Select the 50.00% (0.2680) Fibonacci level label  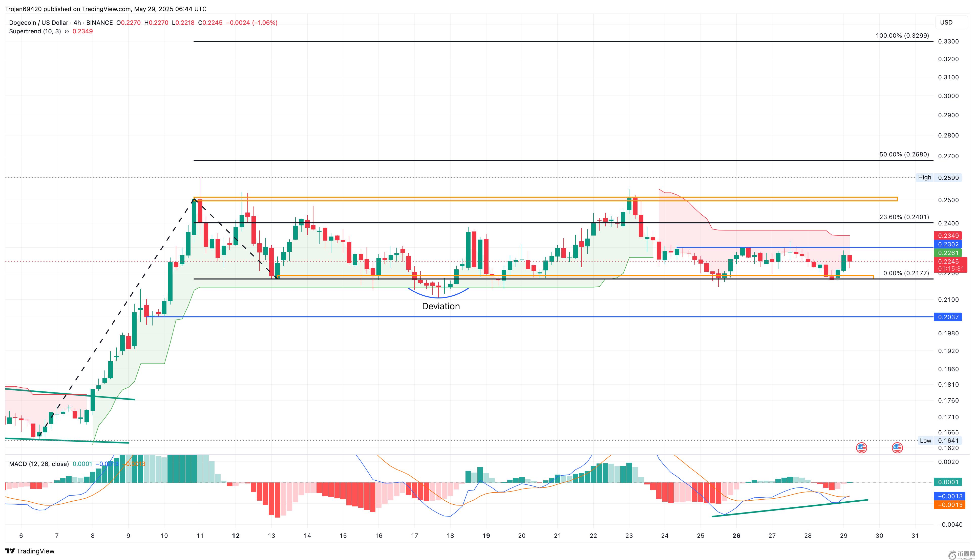point(904,154)
